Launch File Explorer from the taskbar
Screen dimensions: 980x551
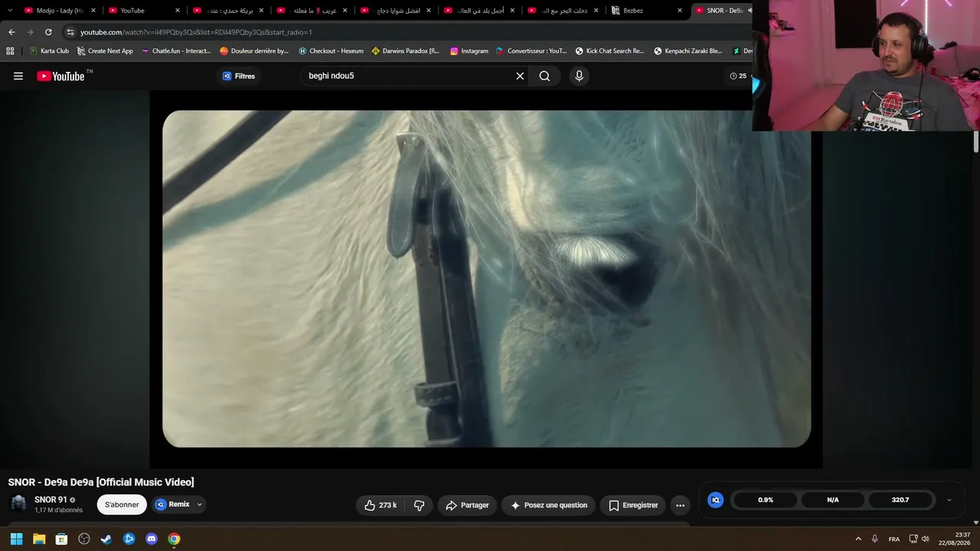tap(39, 539)
